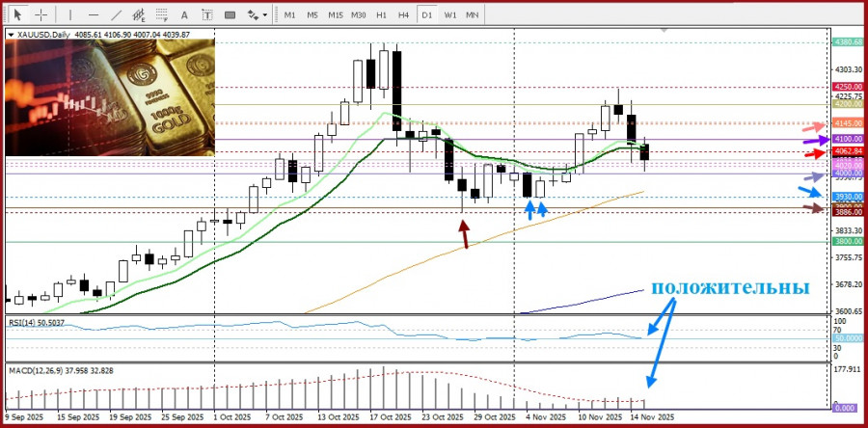Enable the H4 timeframe
Viewport: 868px width, 428px height.
pyautogui.click(x=403, y=15)
